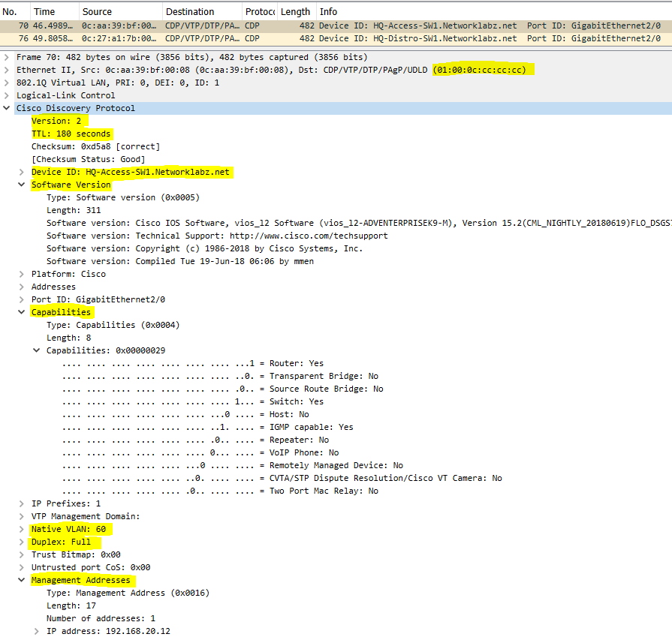672x640 pixels.
Task: Expand the 802.1Q Virtual LAN row
Action: point(7,83)
